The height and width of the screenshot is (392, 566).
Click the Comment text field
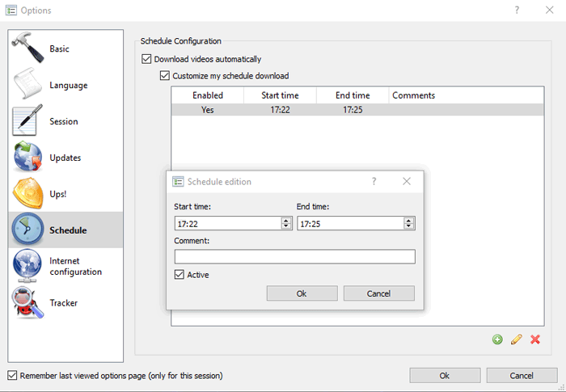(295, 257)
